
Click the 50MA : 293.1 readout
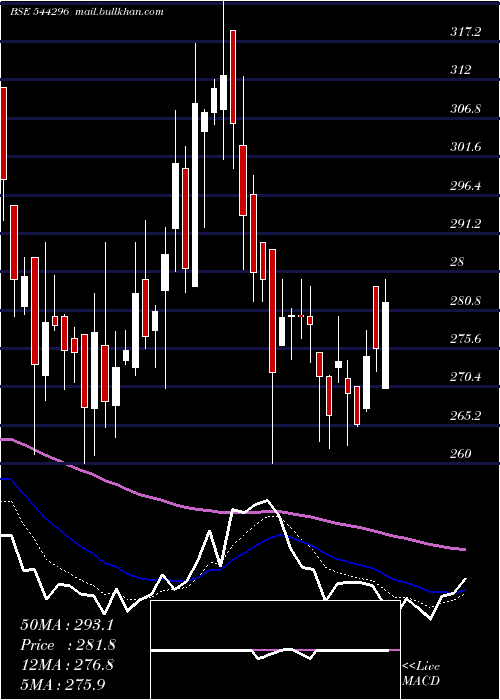pyautogui.click(x=67, y=625)
